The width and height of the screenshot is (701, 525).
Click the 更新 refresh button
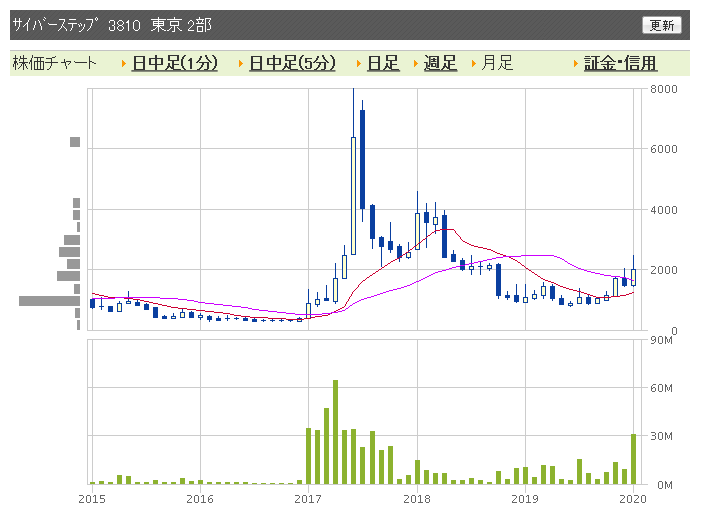pyautogui.click(x=662, y=25)
